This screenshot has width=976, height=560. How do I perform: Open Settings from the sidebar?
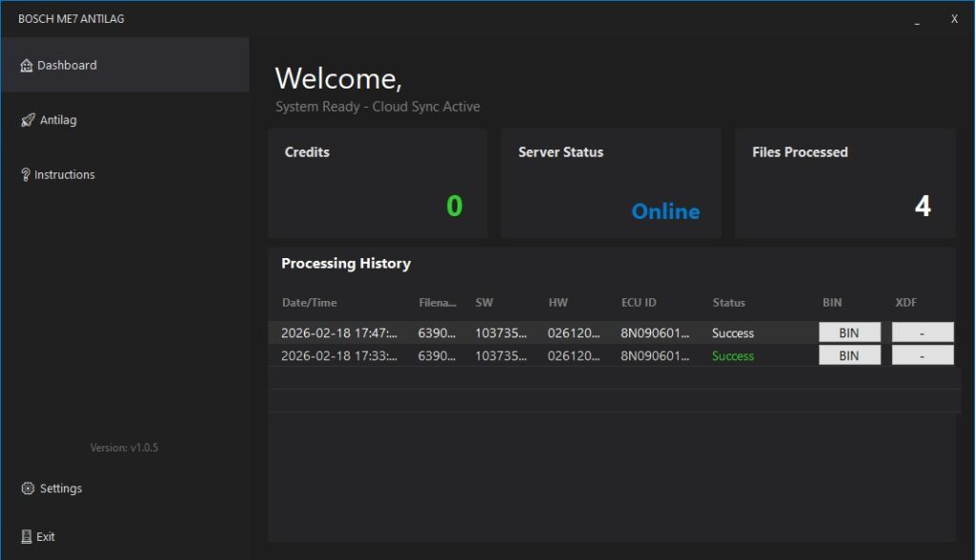tap(125, 489)
